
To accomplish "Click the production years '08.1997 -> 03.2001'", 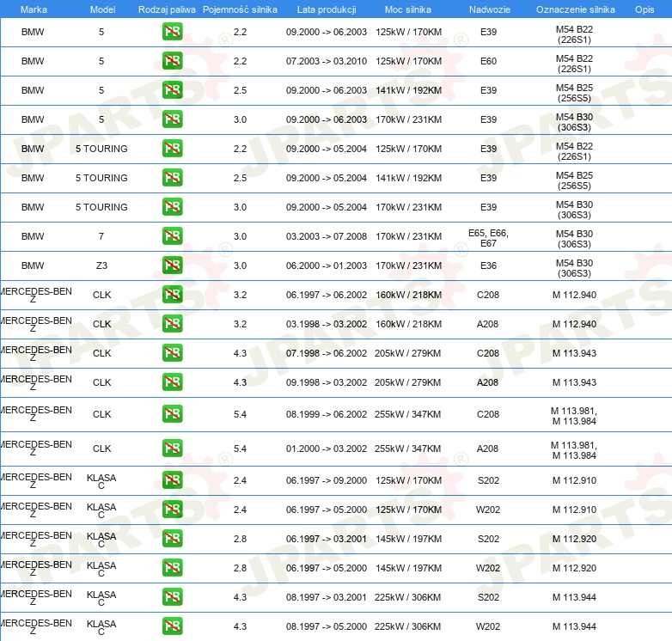I will click(327, 597).
